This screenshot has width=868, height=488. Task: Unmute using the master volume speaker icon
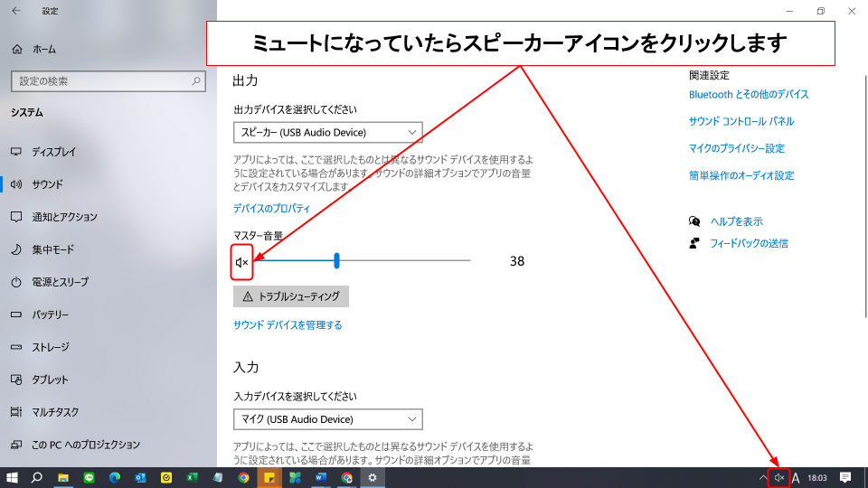(241, 262)
